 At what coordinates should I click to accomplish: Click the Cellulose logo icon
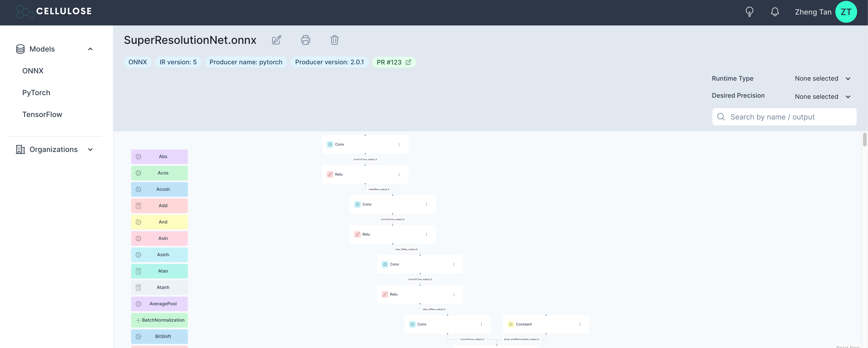25,12
